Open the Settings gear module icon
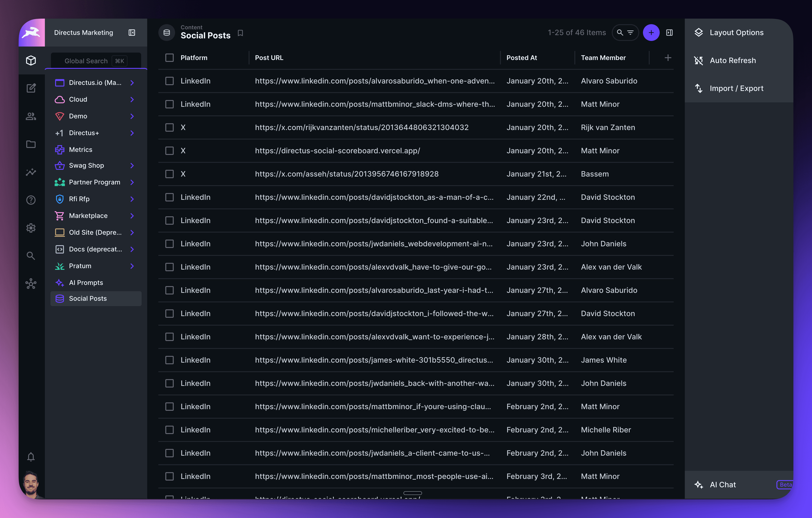 point(31,228)
